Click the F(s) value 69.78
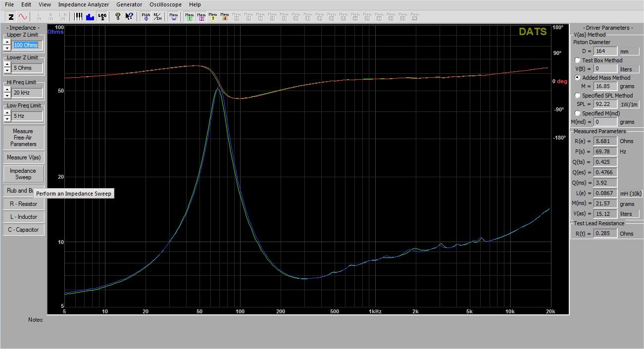The image size is (644, 349). coord(605,151)
